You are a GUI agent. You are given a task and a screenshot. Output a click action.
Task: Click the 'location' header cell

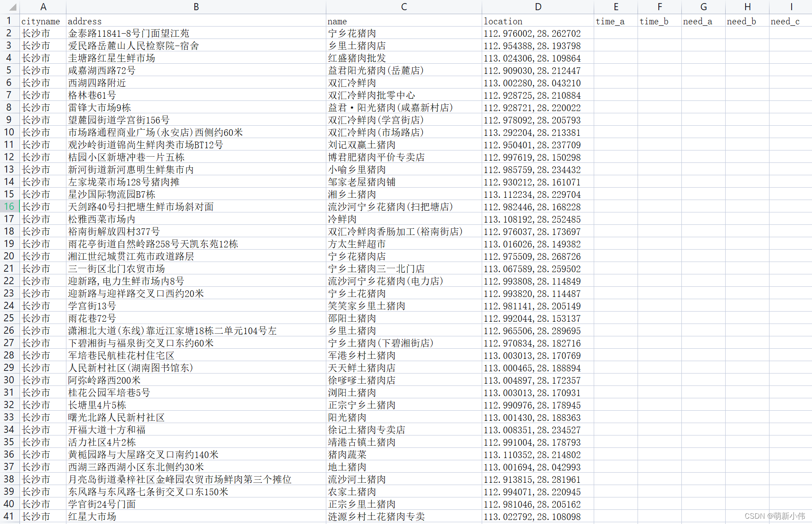(538, 21)
